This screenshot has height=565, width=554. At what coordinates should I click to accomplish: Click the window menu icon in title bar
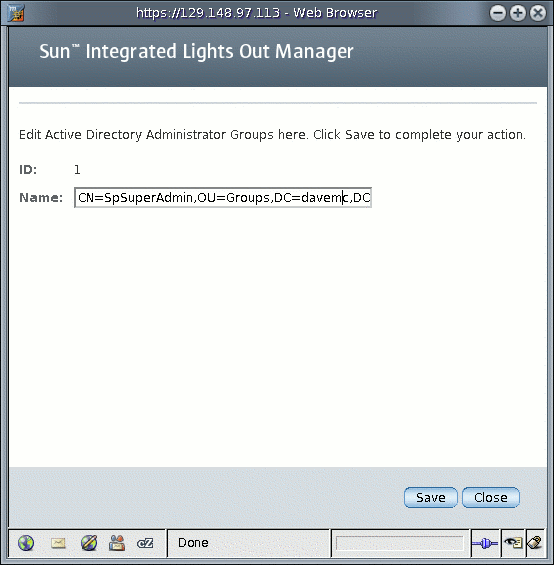click(16, 13)
